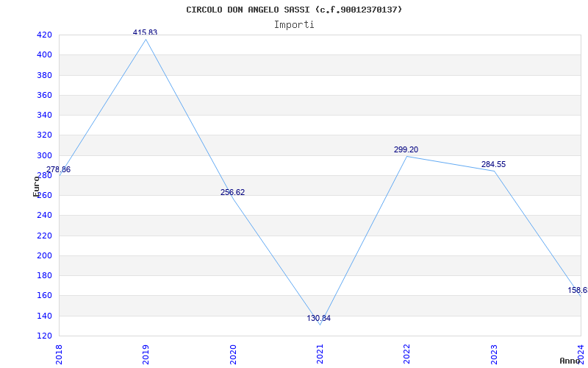Click the 2023 x-axis label
This screenshot has width=588, height=368.
pos(493,354)
